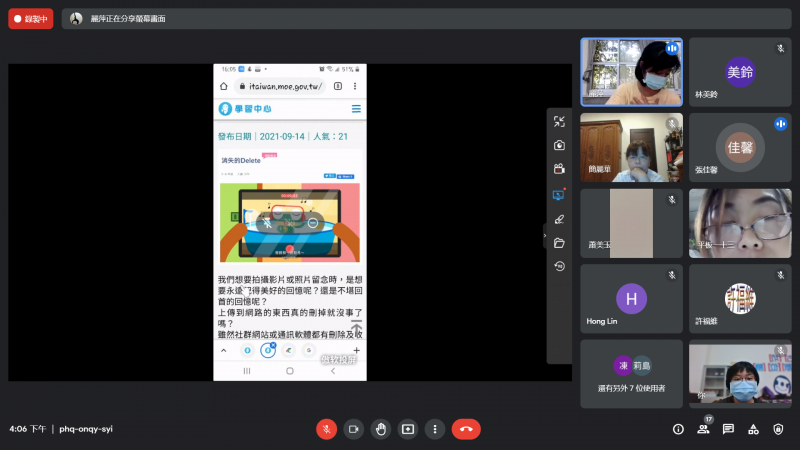Tap the phone back navigation button

click(333, 371)
